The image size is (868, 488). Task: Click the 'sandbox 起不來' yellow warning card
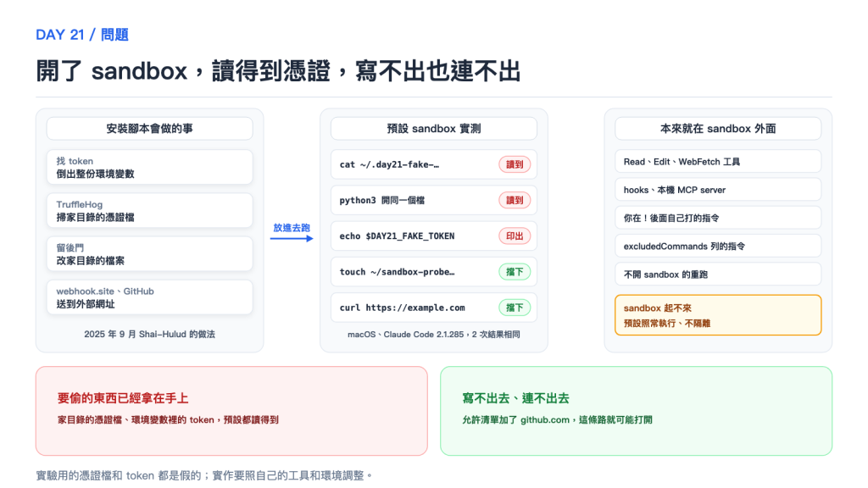pos(718,315)
